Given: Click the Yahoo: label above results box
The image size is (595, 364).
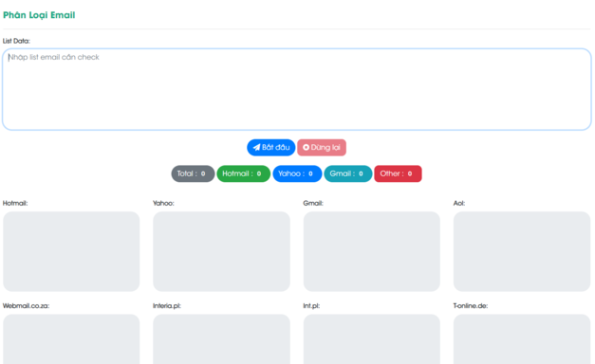Looking at the screenshot, I should 163,203.
